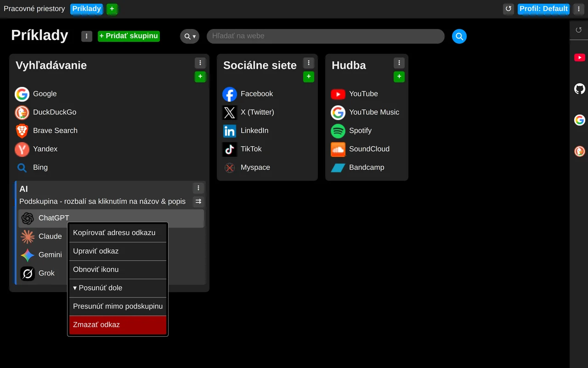Open Brave Search lion icon
The height and width of the screenshot is (368, 588).
click(22, 131)
